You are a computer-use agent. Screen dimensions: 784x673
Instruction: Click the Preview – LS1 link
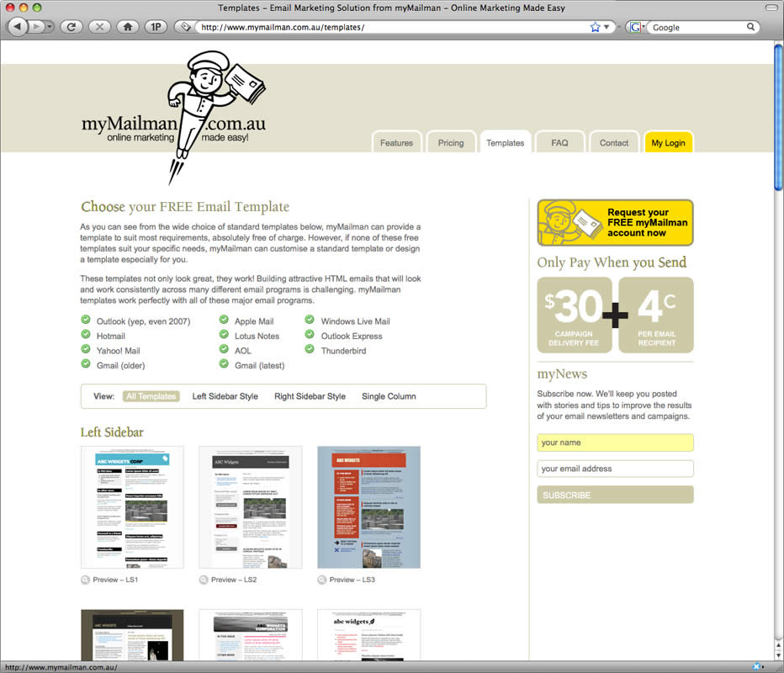click(x=115, y=580)
